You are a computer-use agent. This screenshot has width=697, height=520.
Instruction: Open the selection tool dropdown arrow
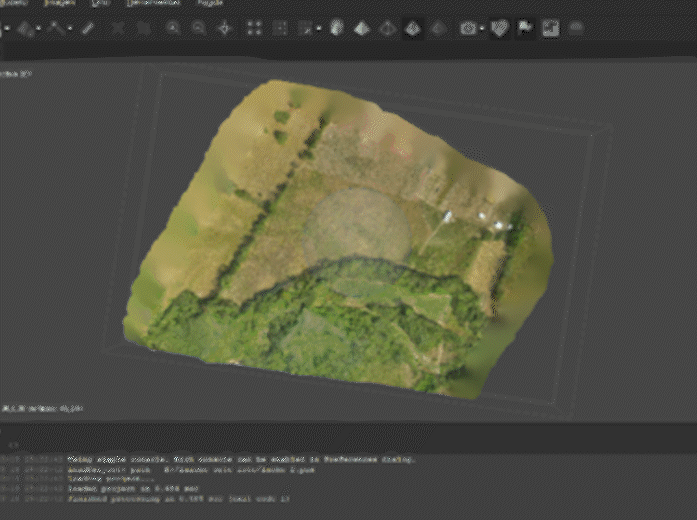(8, 29)
